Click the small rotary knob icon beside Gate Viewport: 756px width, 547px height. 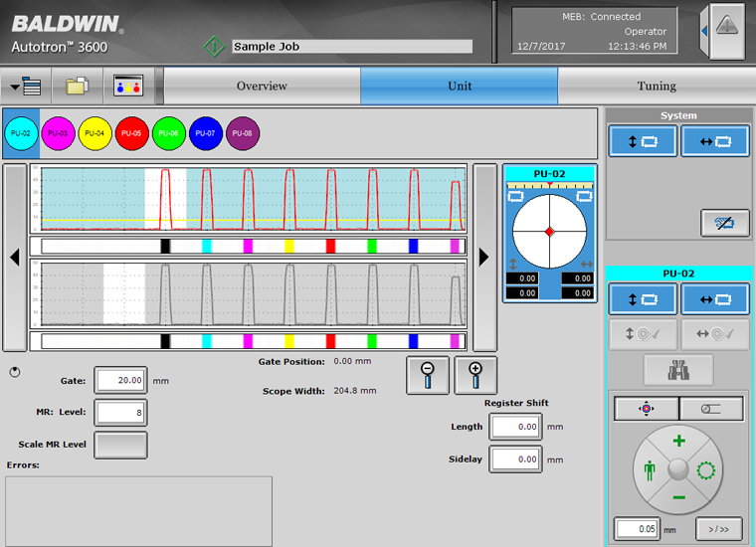(x=15, y=372)
